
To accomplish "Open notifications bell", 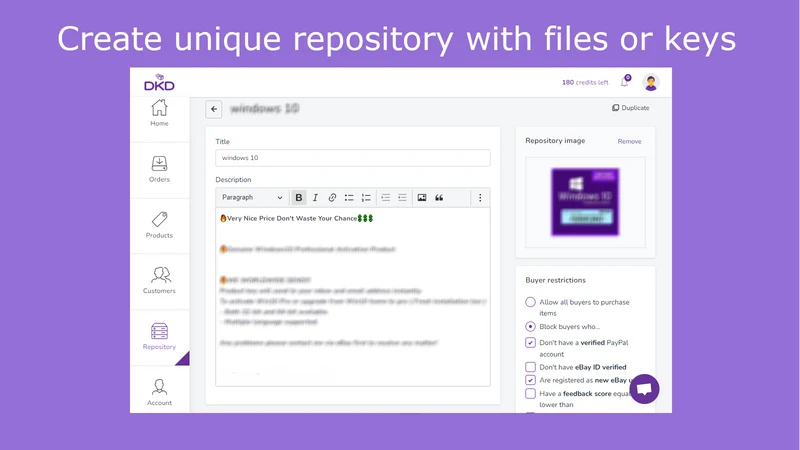I will pyautogui.click(x=625, y=82).
